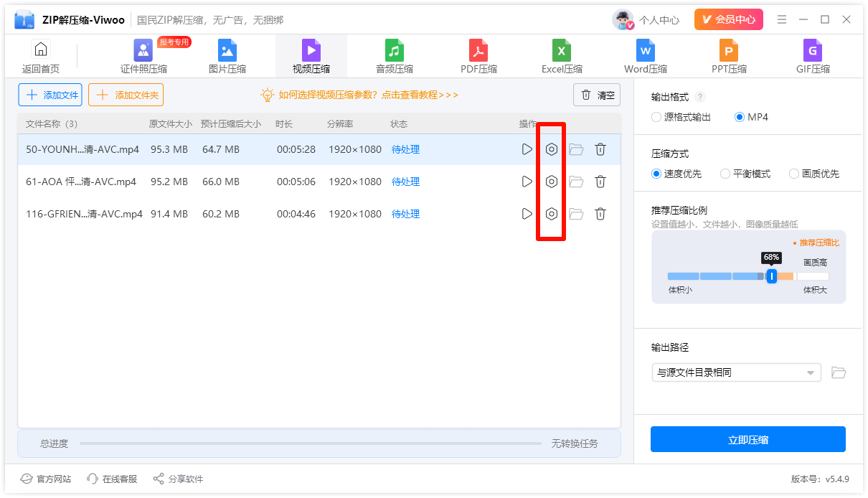The image size is (868, 498).
Task: Clear the list with 清空 button
Action: click(x=597, y=95)
